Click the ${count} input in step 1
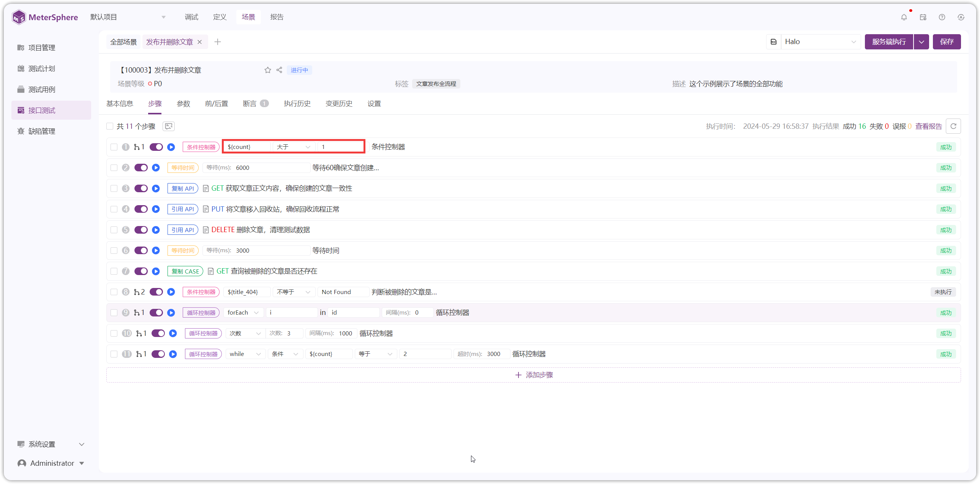Viewport: 980px width, 484px height. tap(248, 147)
